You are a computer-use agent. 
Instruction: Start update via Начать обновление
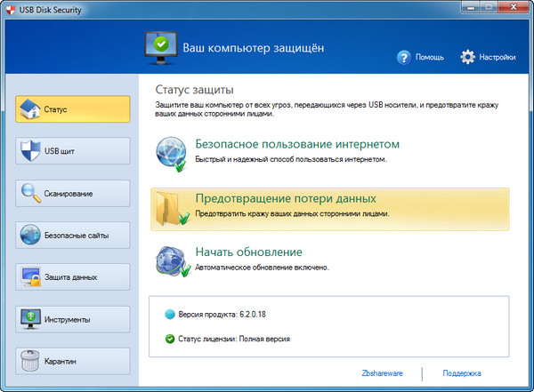click(248, 252)
